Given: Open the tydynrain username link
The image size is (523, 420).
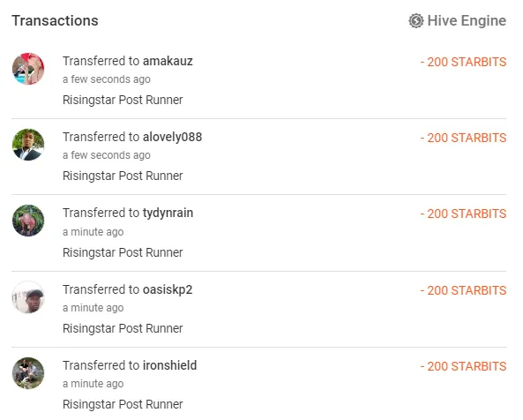Looking at the screenshot, I should [x=168, y=214].
